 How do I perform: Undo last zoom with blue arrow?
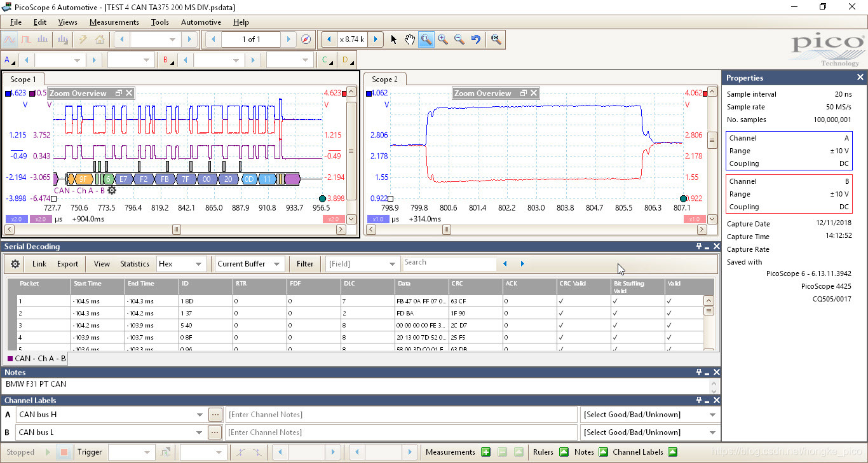(x=476, y=39)
